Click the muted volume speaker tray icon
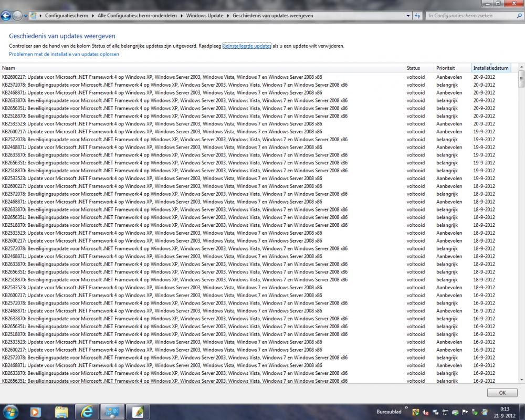 [426, 412]
